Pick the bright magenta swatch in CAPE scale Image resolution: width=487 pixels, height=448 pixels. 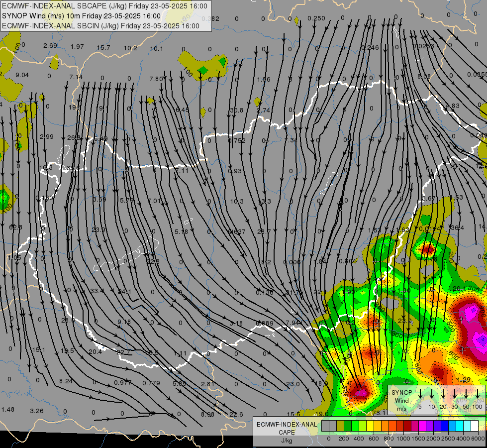(422, 426)
